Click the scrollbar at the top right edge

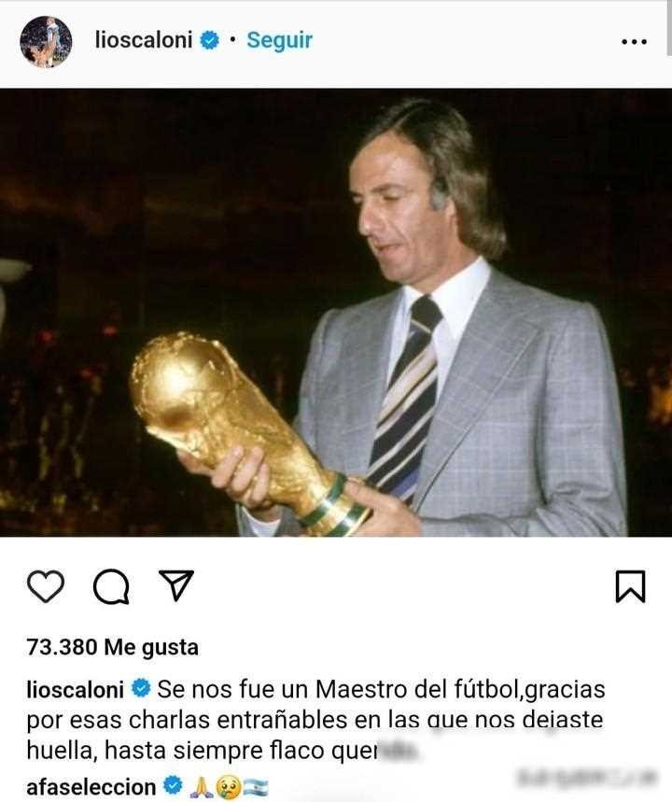(669, 28)
